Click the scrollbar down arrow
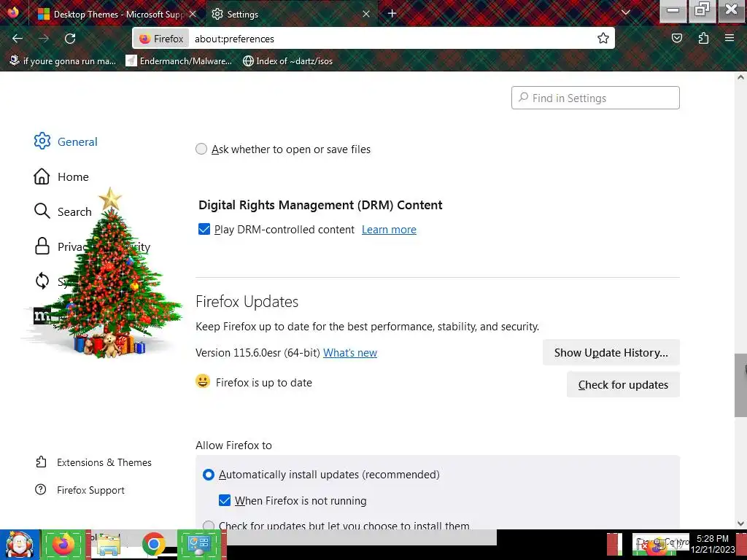The image size is (747, 560). [x=740, y=524]
